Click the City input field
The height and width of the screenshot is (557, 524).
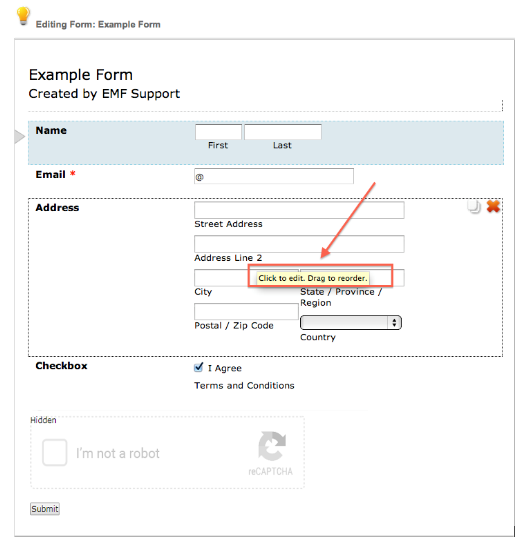click(221, 278)
